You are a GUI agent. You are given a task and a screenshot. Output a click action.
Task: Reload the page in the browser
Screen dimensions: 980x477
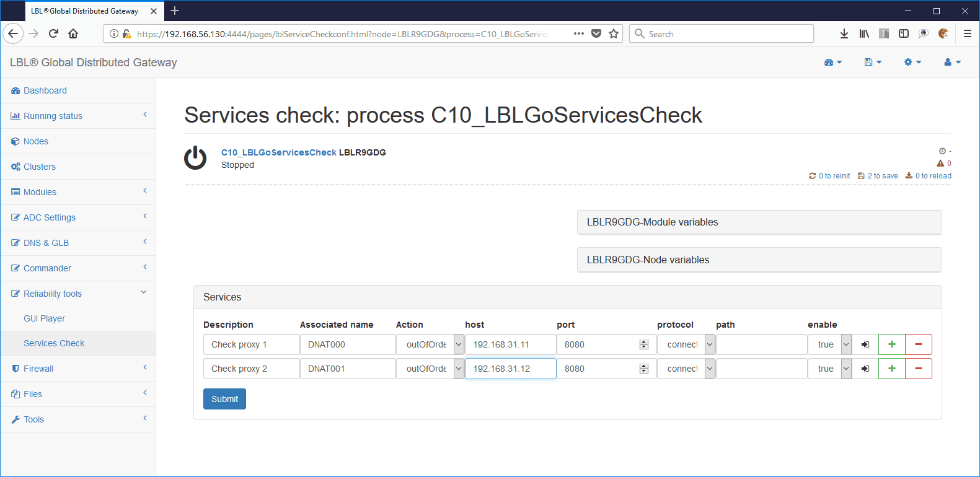[53, 33]
